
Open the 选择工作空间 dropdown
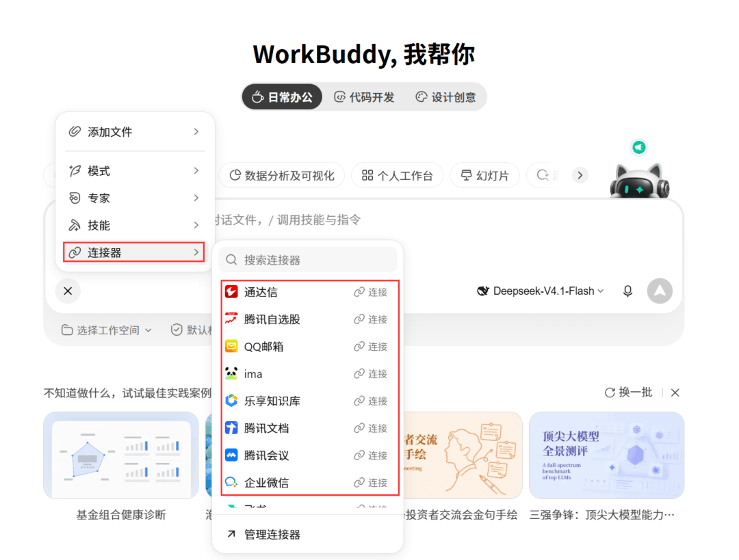pyautogui.click(x=107, y=330)
